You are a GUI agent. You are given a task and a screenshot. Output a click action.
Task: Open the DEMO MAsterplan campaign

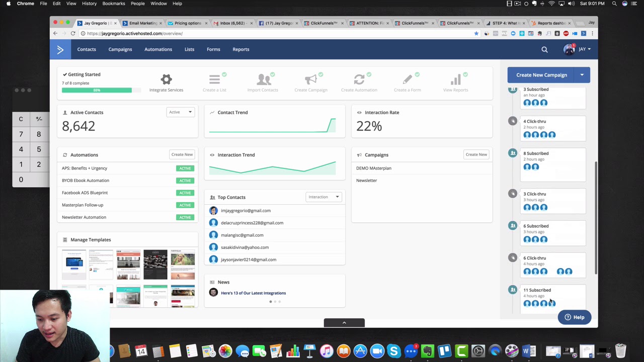[x=374, y=168]
